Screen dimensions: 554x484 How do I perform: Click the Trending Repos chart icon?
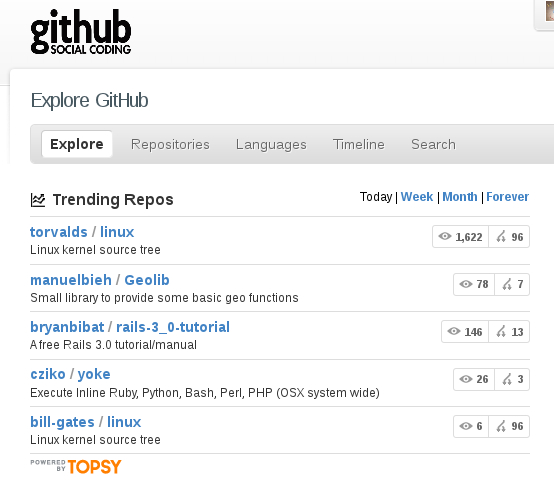coord(38,200)
